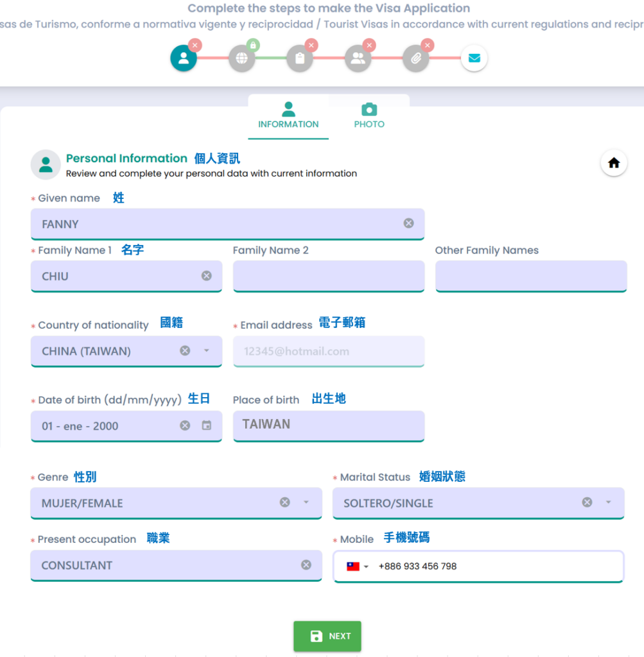Click the clipboard step icon in progress bar
This screenshot has width=644, height=657.
coord(300,58)
